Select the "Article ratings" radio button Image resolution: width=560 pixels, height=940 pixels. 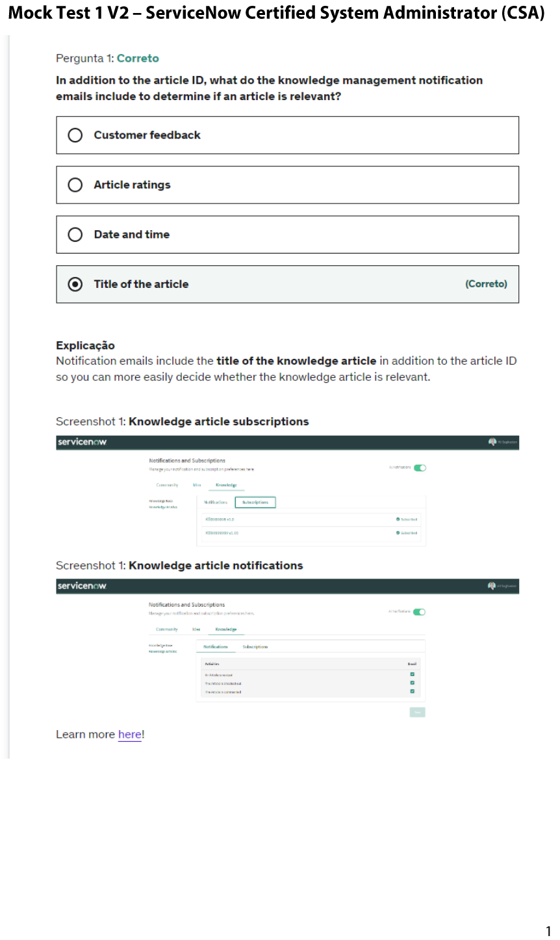click(75, 185)
